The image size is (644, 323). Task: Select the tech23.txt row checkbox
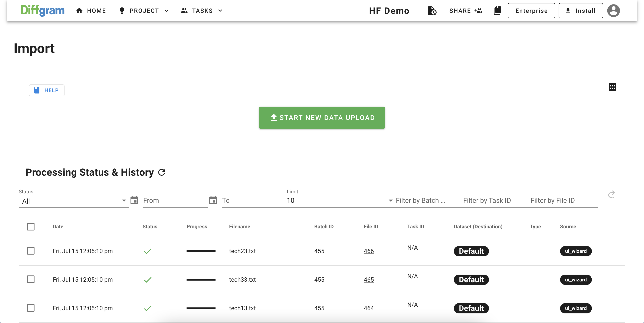(x=31, y=251)
